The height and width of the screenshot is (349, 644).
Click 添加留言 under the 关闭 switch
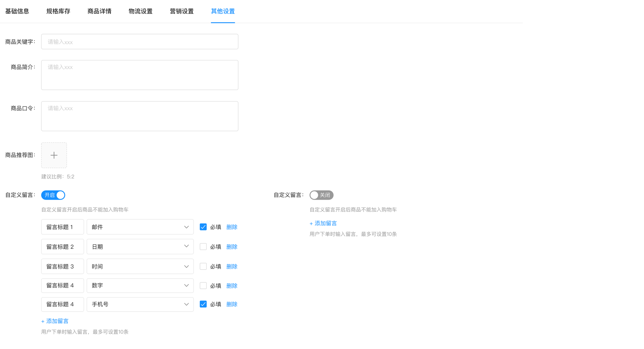323,223
